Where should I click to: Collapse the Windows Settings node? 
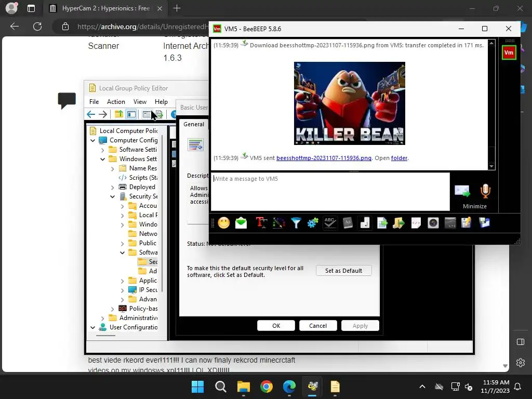[x=103, y=159]
